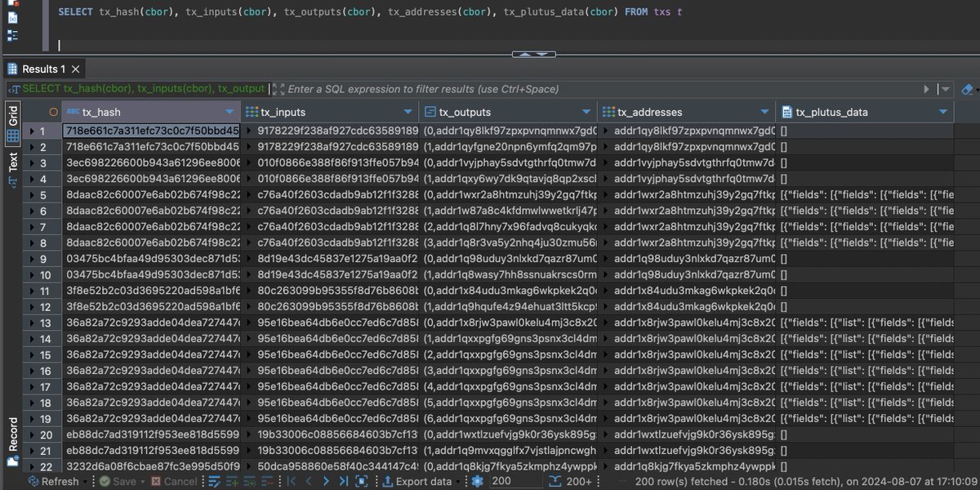Click the tx_inputs column header
Image resolution: width=980 pixels, height=490 pixels.
click(330, 112)
